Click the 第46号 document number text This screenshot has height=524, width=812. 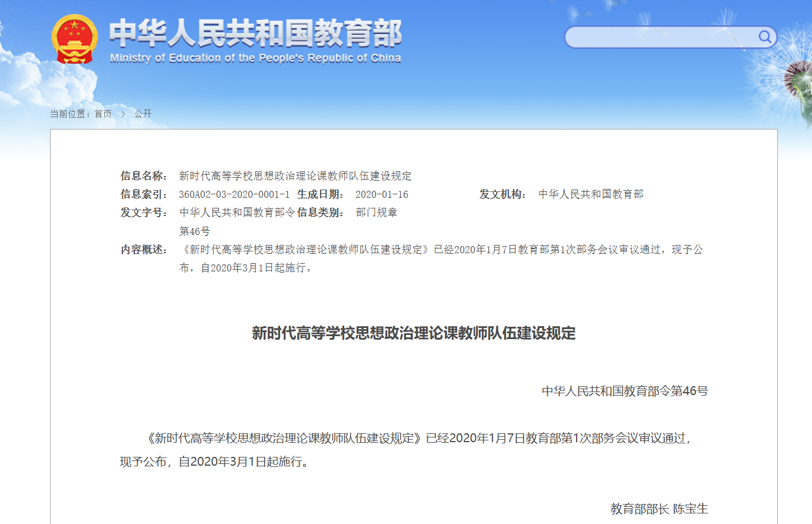[195, 231]
